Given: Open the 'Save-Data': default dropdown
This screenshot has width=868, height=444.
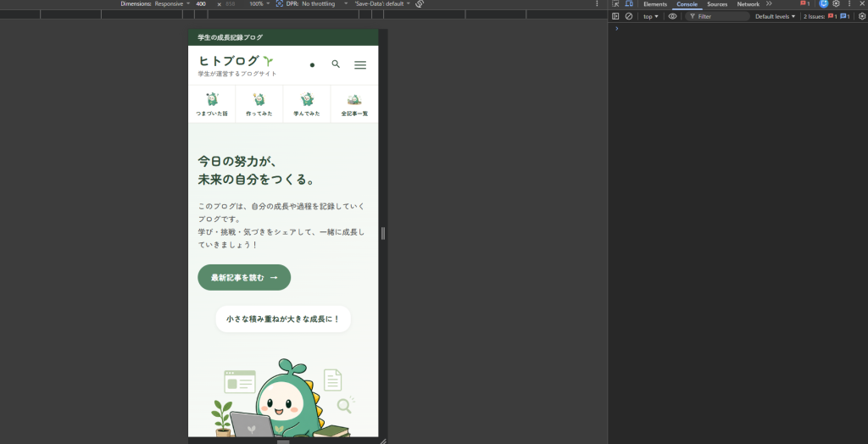Looking at the screenshot, I should [x=382, y=4].
